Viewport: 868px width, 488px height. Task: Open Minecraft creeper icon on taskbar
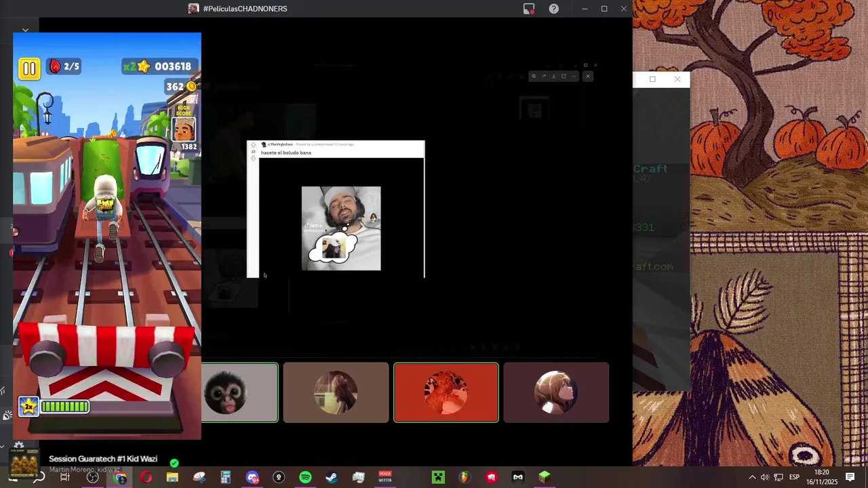click(x=438, y=478)
